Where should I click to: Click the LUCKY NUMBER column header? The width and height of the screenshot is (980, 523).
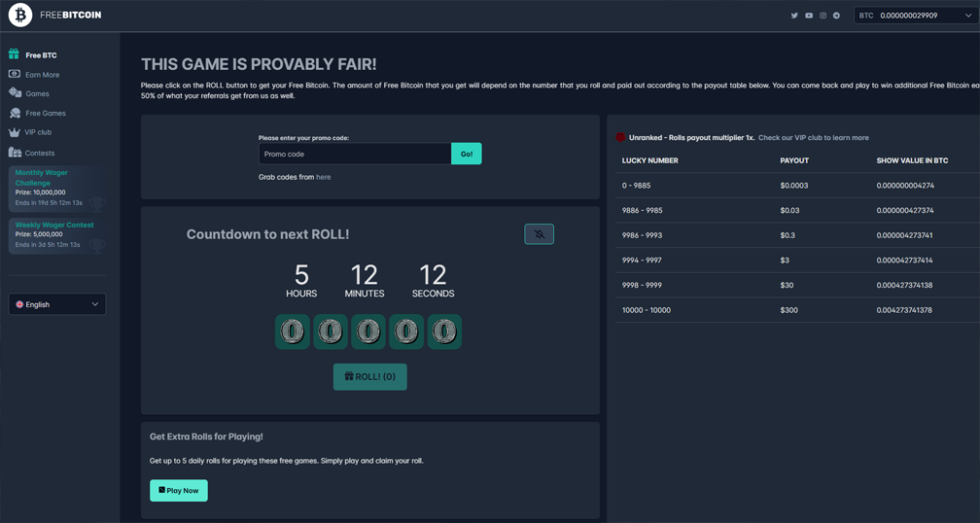point(650,160)
